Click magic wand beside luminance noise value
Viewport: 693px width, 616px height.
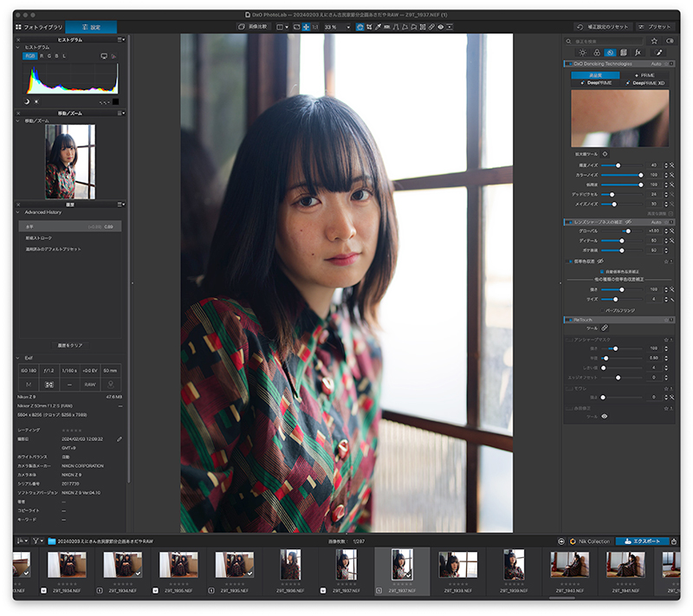coord(672,165)
